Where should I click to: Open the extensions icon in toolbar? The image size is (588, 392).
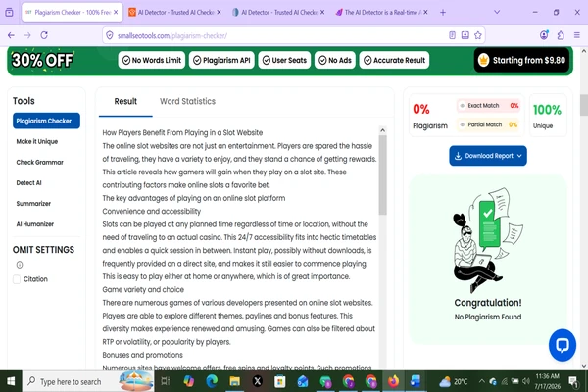click(x=561, y=35)
